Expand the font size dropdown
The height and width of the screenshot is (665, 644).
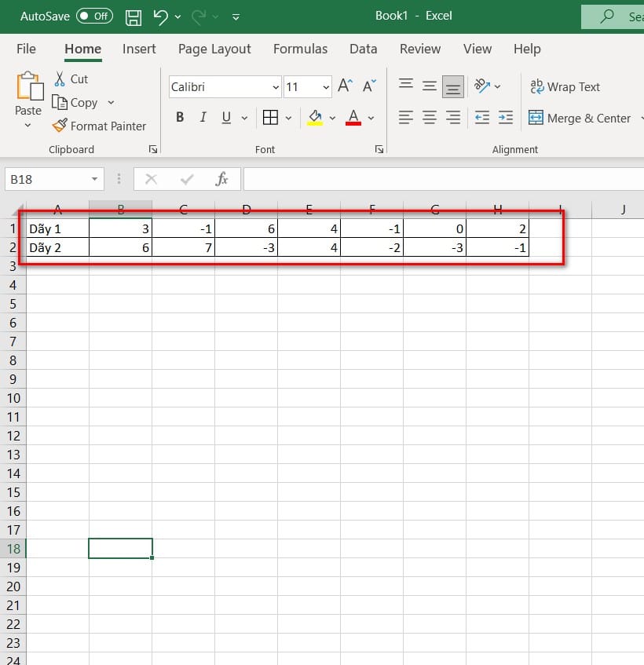pos(325,87)
